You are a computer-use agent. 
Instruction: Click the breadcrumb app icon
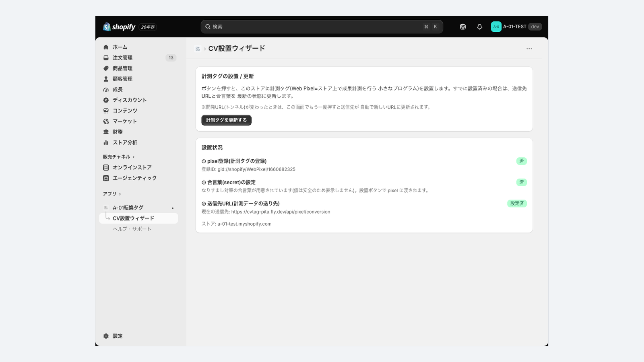click(x=198, y=49)
